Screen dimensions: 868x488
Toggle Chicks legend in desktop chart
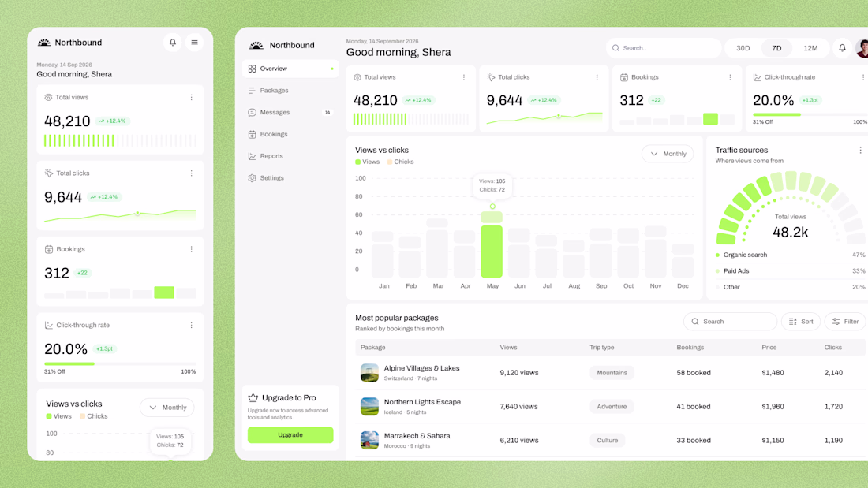[x=400, y=162]
